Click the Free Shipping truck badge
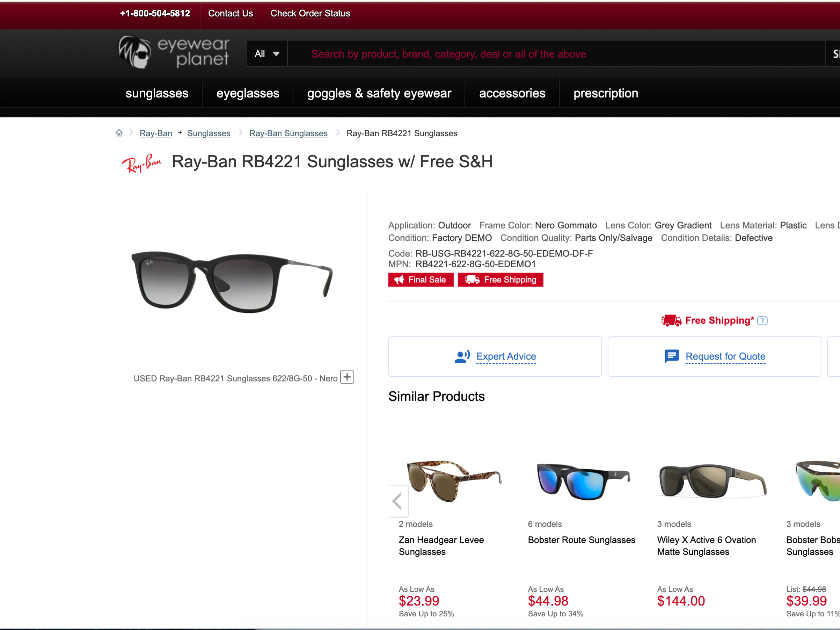 (501, 280)
